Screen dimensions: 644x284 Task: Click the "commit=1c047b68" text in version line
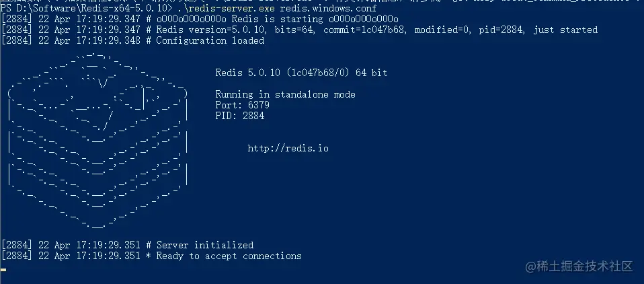[x=364, y=30]
